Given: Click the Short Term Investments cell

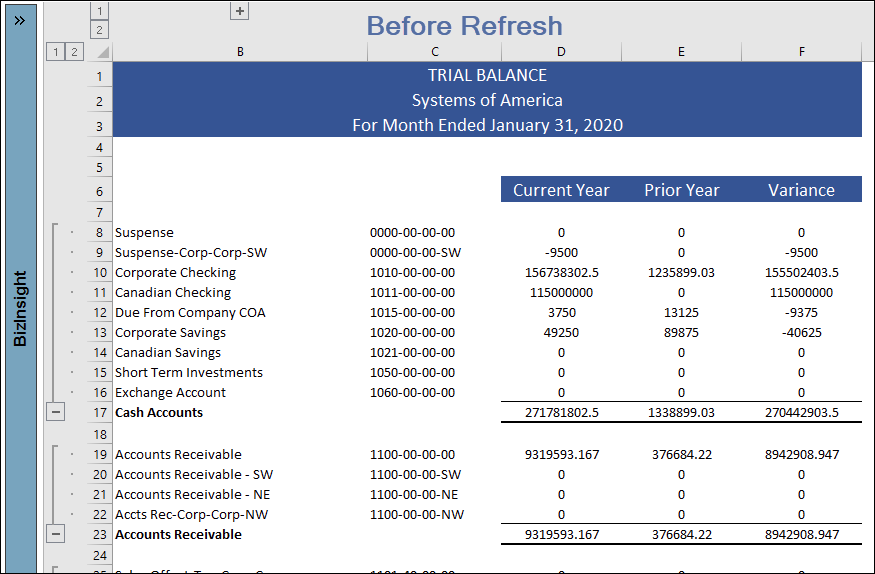Looking at the screenshot, I should (240, 372).
